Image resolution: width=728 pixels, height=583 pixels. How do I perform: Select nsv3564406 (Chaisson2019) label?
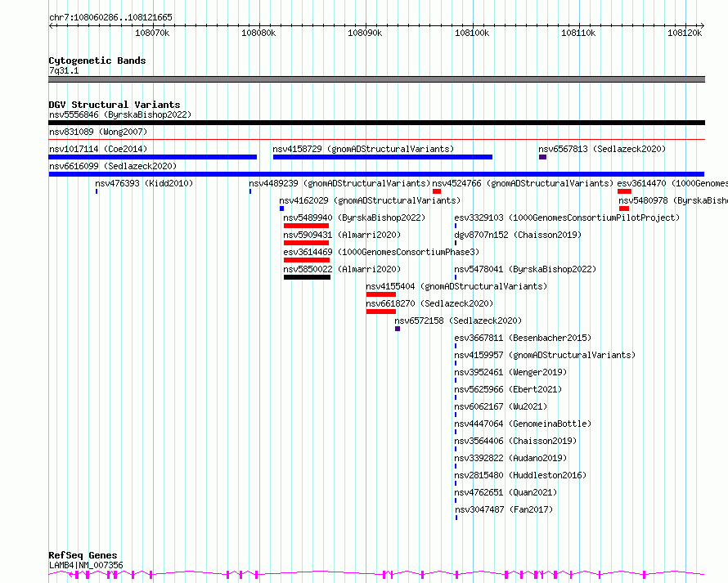[x=515, y=441]
